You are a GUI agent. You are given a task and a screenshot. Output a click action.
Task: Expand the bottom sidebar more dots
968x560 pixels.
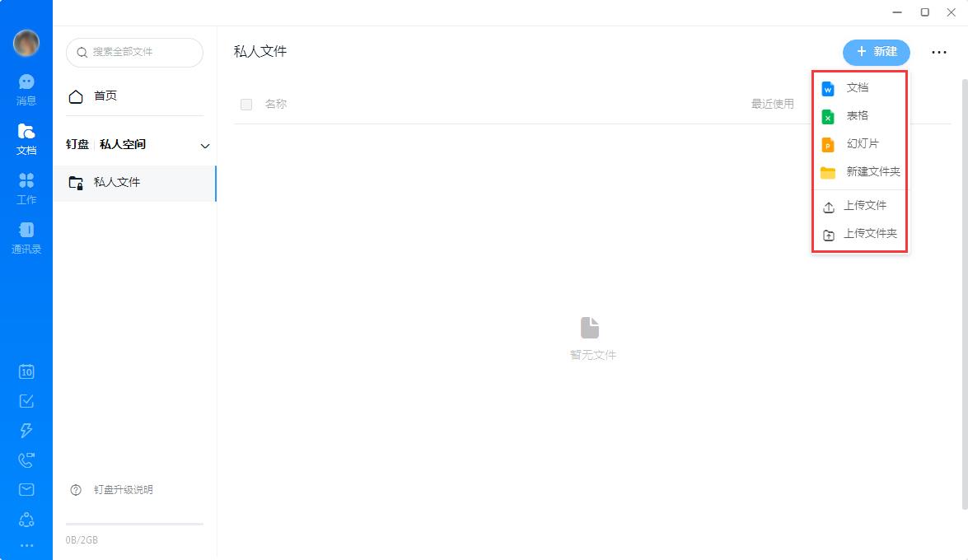[x=26, y=546]
